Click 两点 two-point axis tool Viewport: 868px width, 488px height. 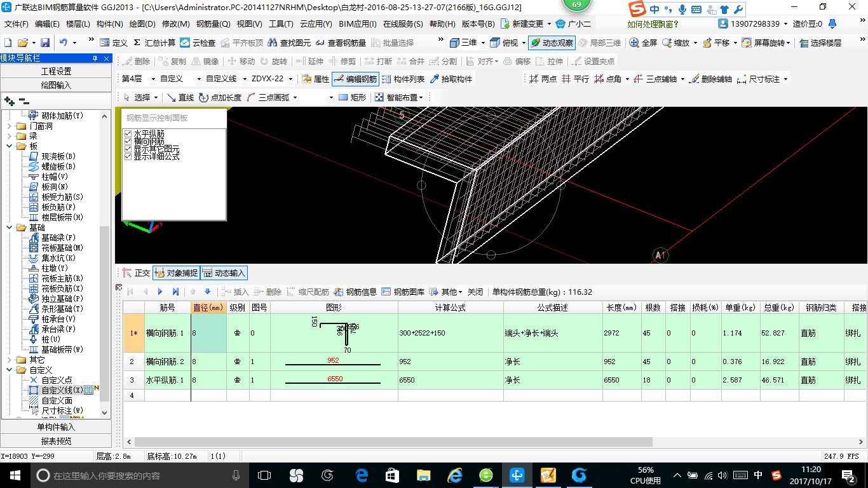[x=543, y=79]
